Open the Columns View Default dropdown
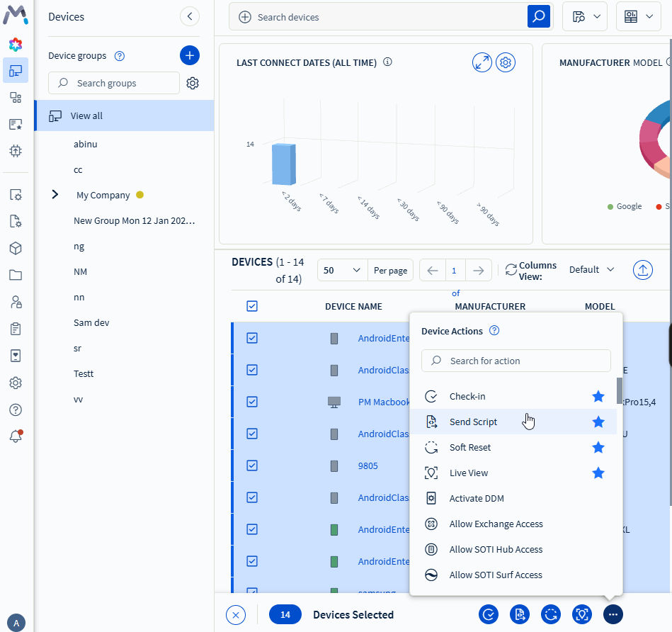This screenshot has width=672, height=632. click(x=591, y=270)
